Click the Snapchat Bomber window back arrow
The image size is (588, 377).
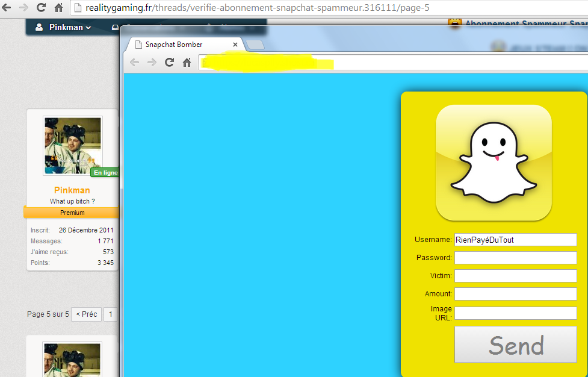coord(134,62)
